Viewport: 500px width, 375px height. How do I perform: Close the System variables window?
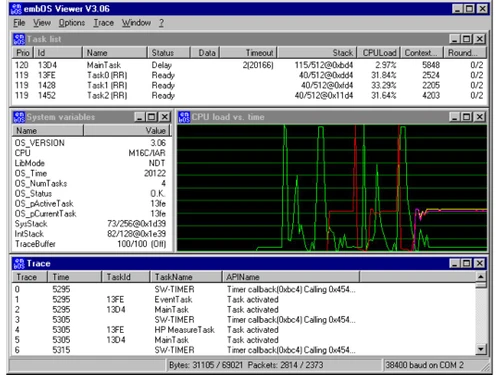[165, 117]
